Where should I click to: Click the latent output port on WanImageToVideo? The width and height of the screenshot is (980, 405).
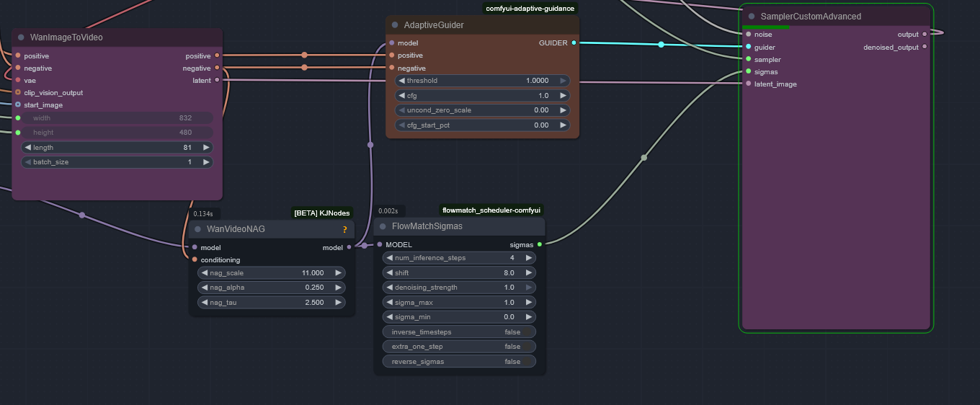coord(217,80)
